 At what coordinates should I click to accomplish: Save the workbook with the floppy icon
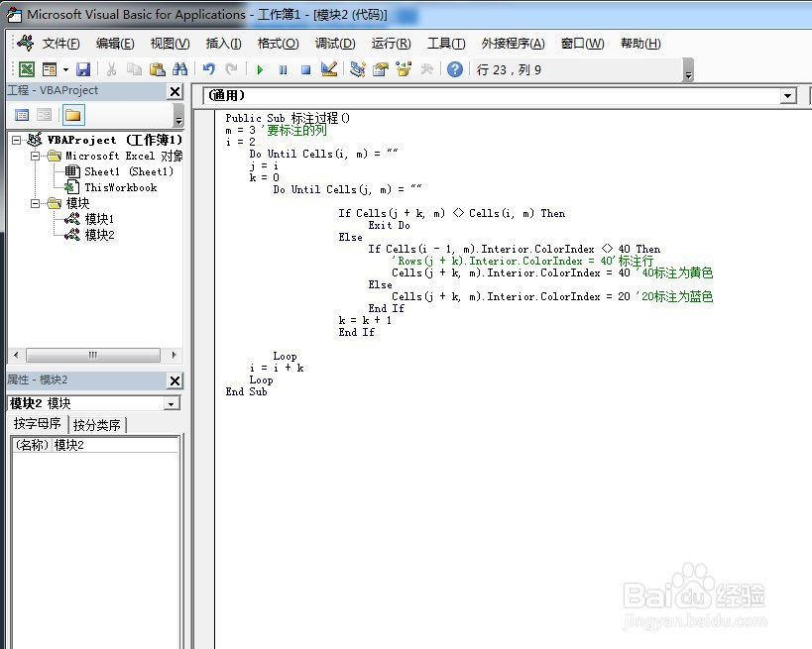[83, 69]
